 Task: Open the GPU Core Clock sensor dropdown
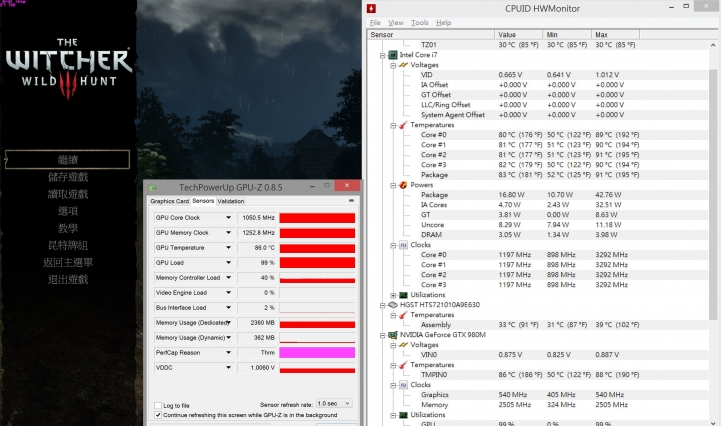click(x=228, y=218)
